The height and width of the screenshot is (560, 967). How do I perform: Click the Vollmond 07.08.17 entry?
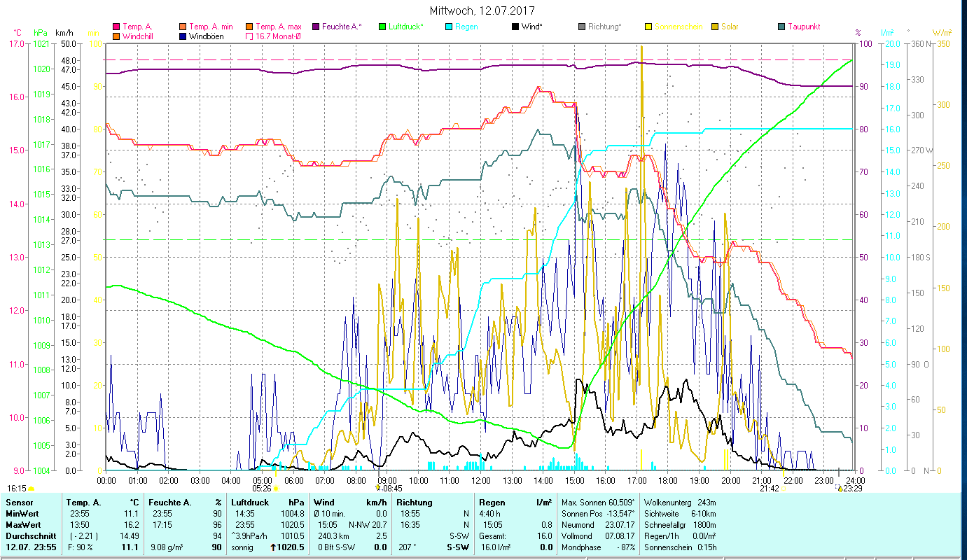click(597, 535)
